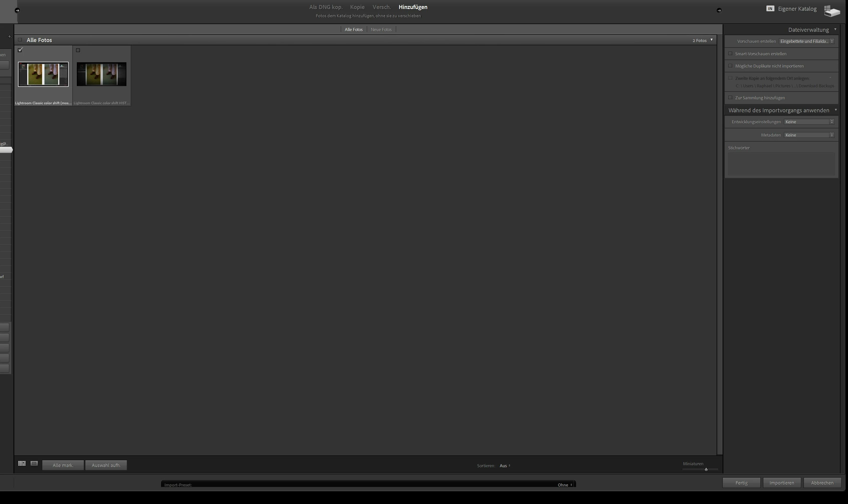Image resolution: width=848 pixels, height=504 pixels.
Task: Open the Entwicklungseinstellungen dropdown
Action: 809,122
